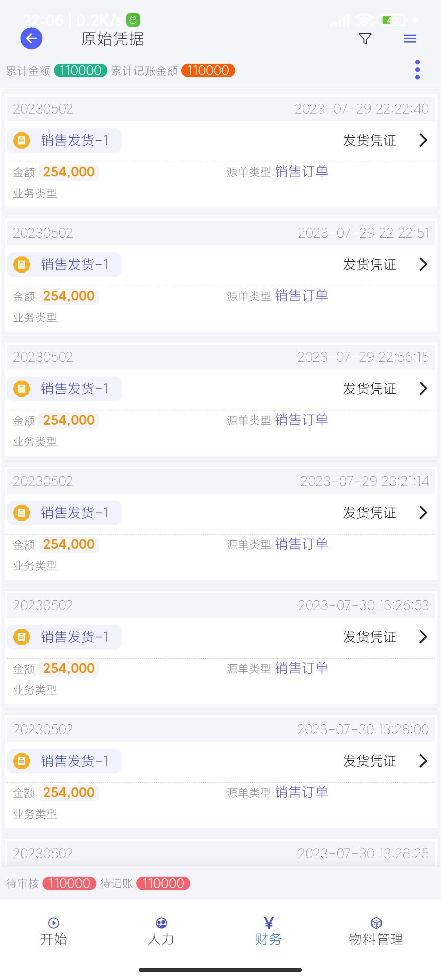The image size is (441, 980).
Task: Tap the red 待审核 110000 badge
Action: coord(69,884)
